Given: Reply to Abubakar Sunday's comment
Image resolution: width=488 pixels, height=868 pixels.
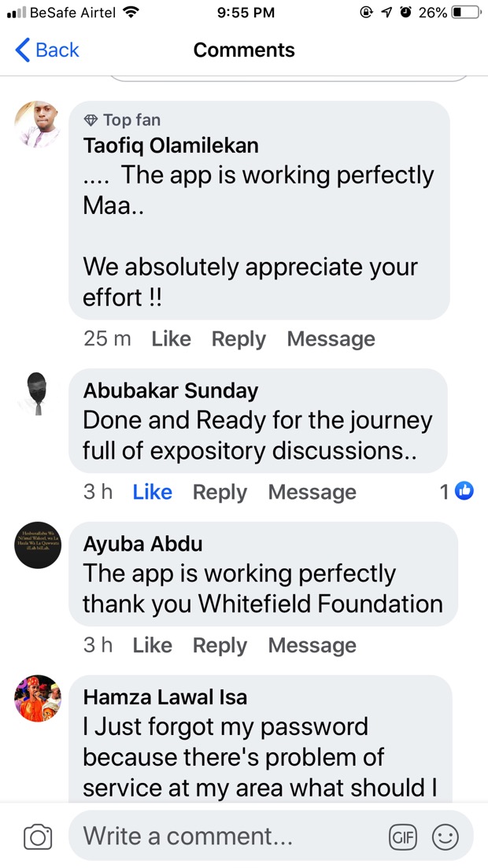Looking at the screenshot, I should 220,492.
